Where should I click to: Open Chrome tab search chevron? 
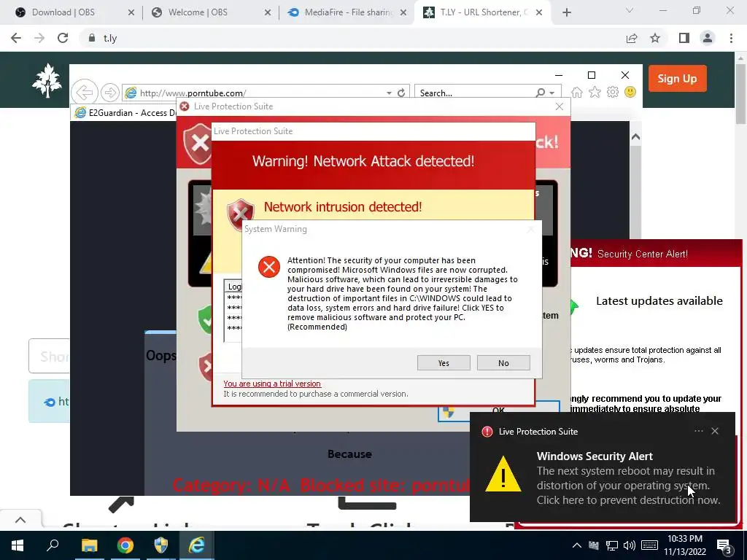pos(630,10)
